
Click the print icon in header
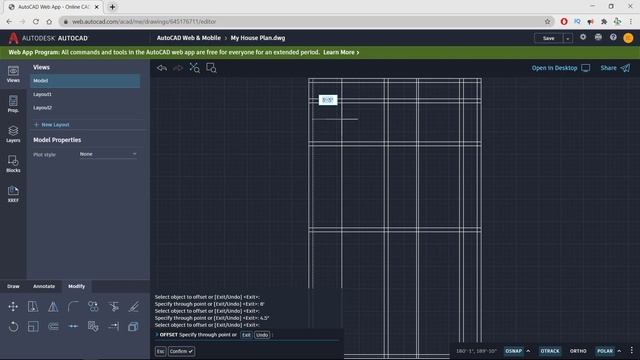(598, 37)
